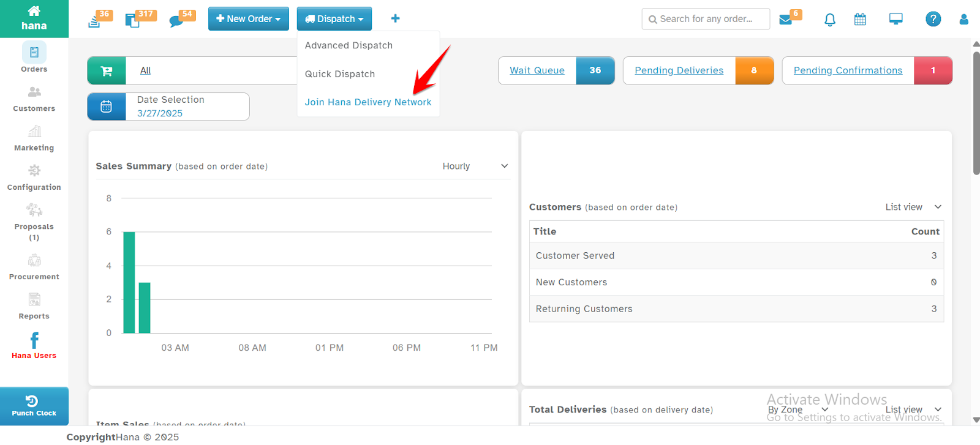Screen dimensions: 980x445
Task: Open the calendar icon in top bar
Action: (860, 20)
